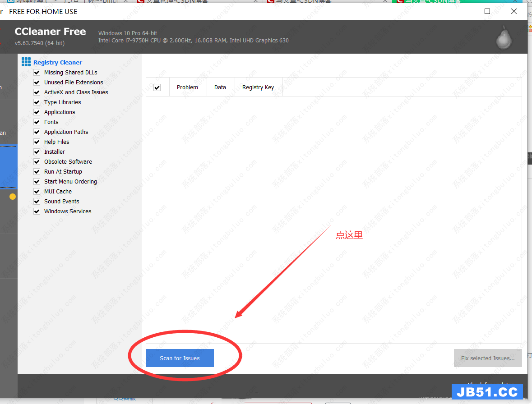Viewport: 532px width, 404px height.
Task: Toggle the ActiveX and Class Issues checkbox
Action: pyautogui.click(x=37, y=92)
